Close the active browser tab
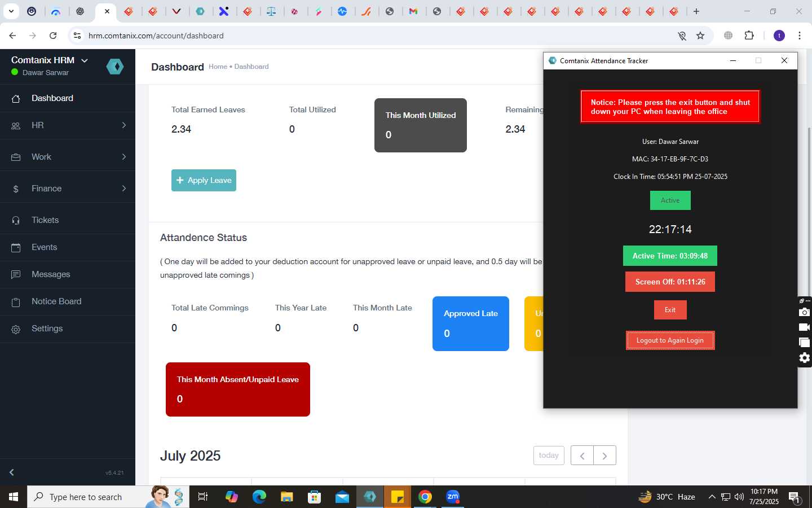Screen dimensions: 812x508 click(107, 11)
